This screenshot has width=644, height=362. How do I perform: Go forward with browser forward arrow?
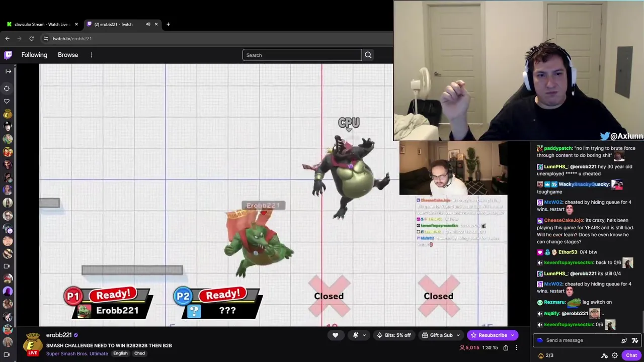(x=20, y=39)
